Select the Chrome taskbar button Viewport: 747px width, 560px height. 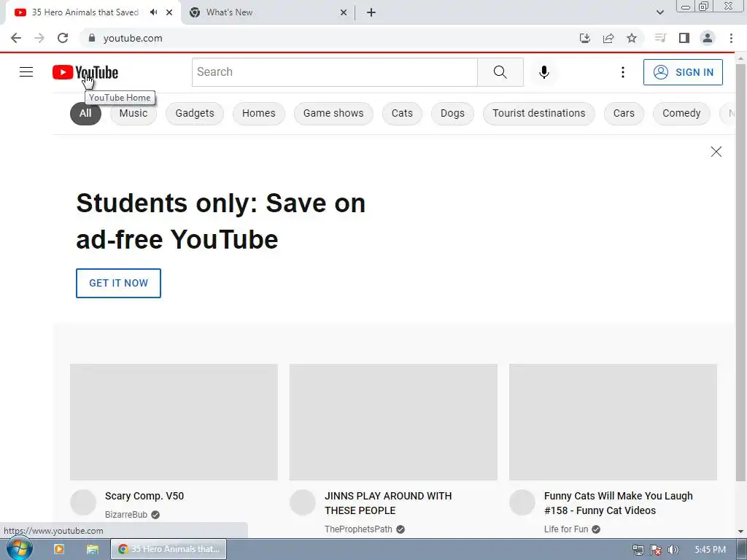169,549
